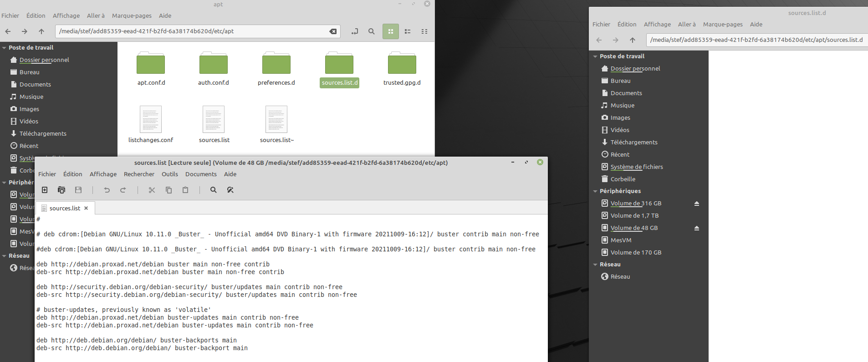Create a new document in text editor
This screenshot has width=868, height=362.
(45, 190)
